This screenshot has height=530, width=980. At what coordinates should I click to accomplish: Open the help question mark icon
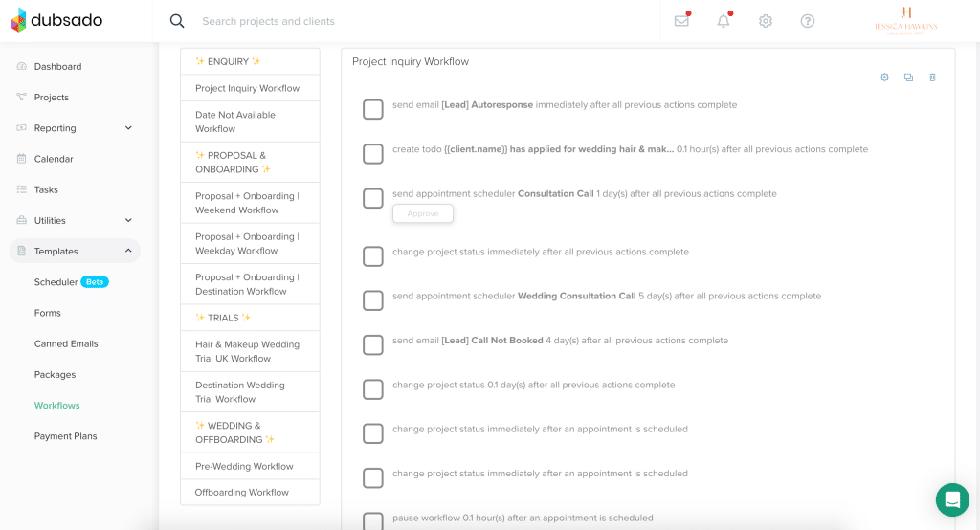point(808,21)
